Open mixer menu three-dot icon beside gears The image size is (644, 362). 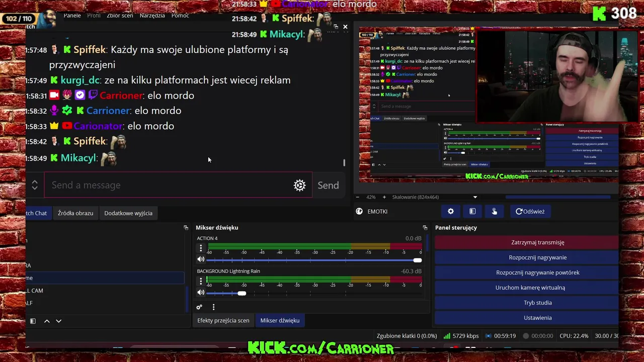point(213,307)
